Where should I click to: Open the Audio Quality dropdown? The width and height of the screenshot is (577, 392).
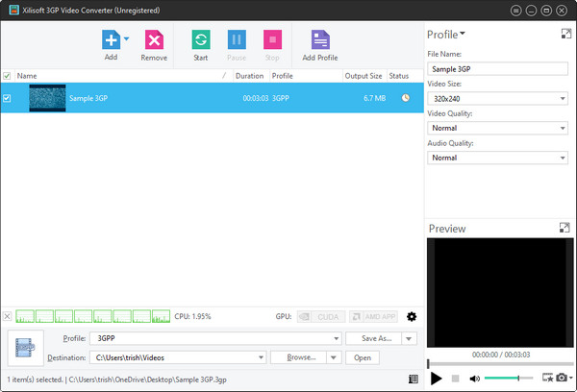point(497,158)
